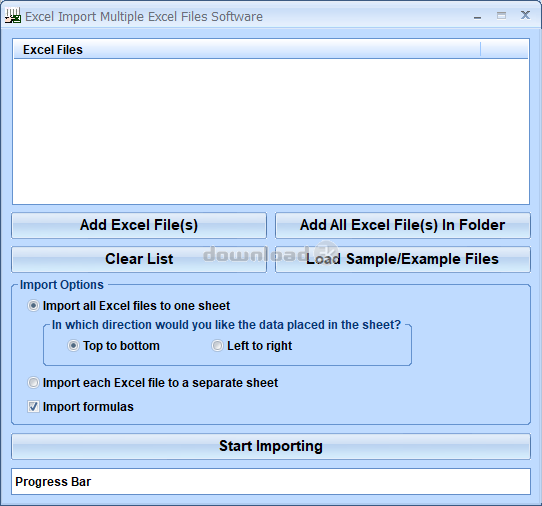Click Add All Excel File(s) In Folder
Image resolution: width=542 pixels, height=506 pixels.
point(403,225)
